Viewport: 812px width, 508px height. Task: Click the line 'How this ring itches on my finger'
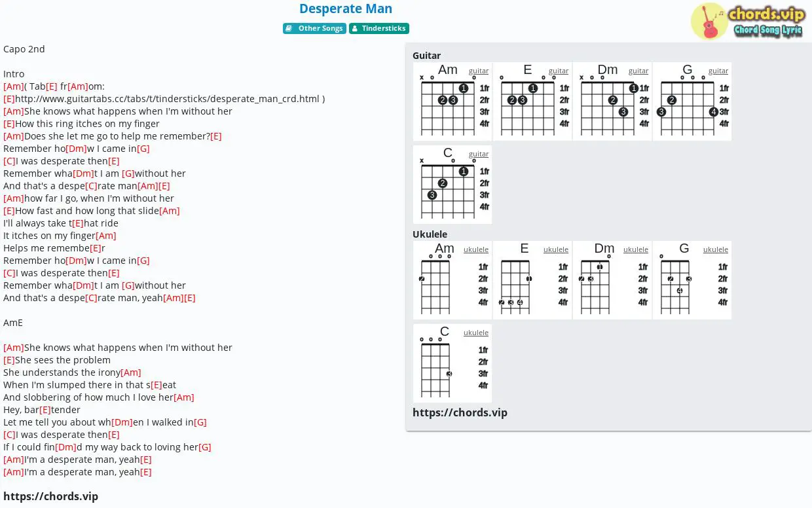click(81, 124)
